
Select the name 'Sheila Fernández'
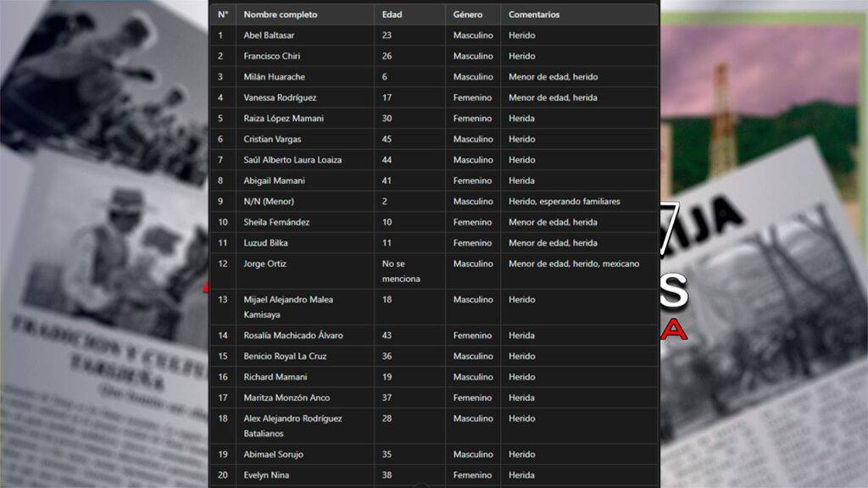point(277,222)
